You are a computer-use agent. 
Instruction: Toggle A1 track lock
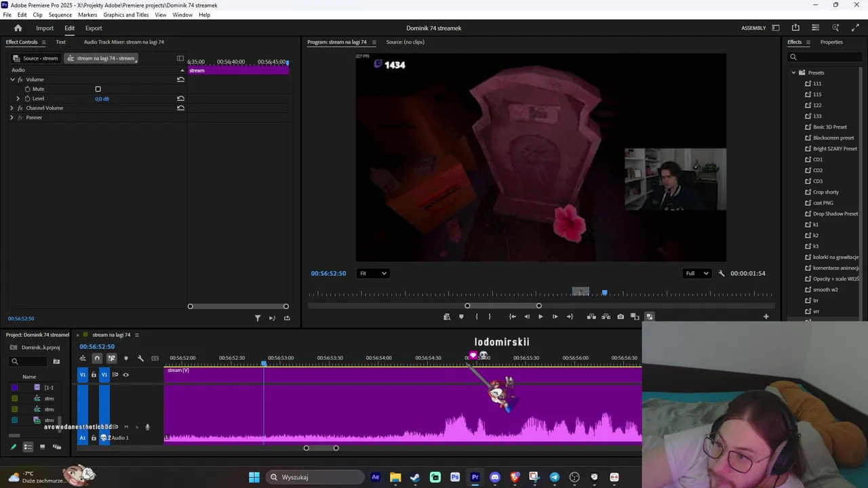click(94, 438)
